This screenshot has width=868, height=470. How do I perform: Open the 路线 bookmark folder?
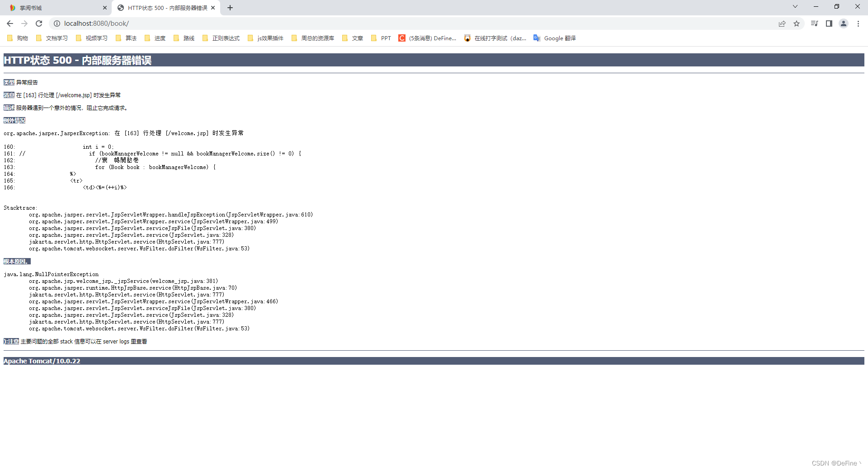pos(184,38)
